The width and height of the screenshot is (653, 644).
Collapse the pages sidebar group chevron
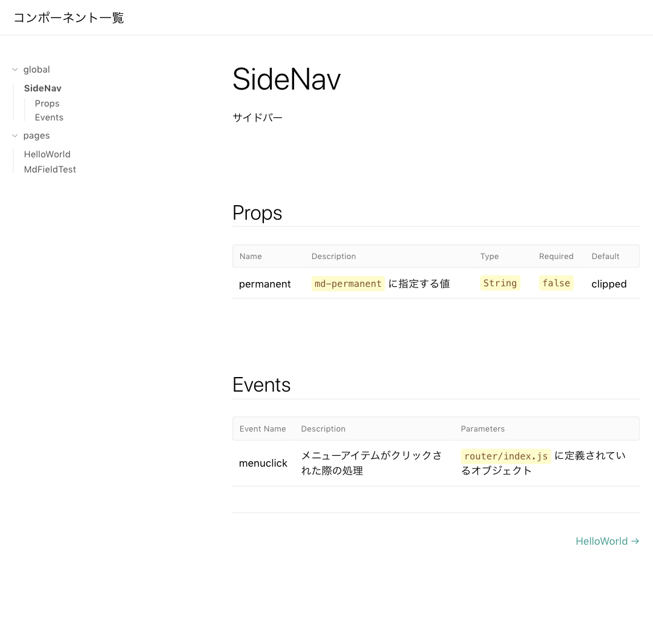pos(15,136)
